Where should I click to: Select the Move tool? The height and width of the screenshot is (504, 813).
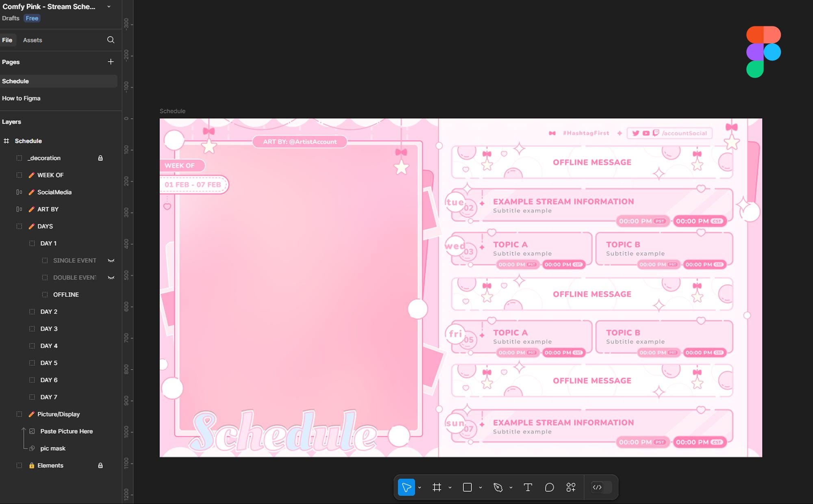click(x=406, y=487)
